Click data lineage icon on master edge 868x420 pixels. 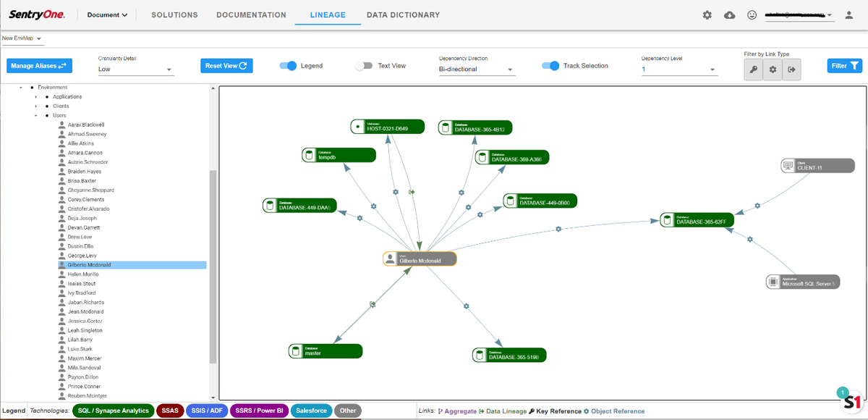pos(372,305)
